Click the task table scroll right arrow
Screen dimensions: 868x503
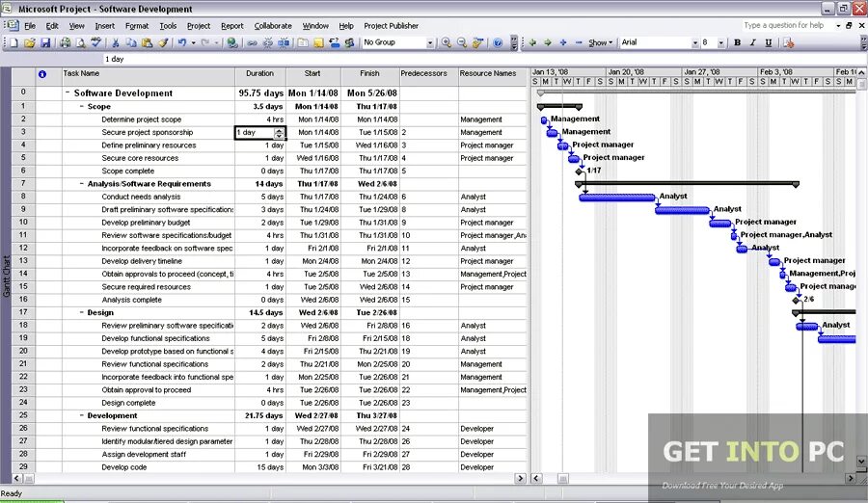pyautogui.click(x=521, y=478)
